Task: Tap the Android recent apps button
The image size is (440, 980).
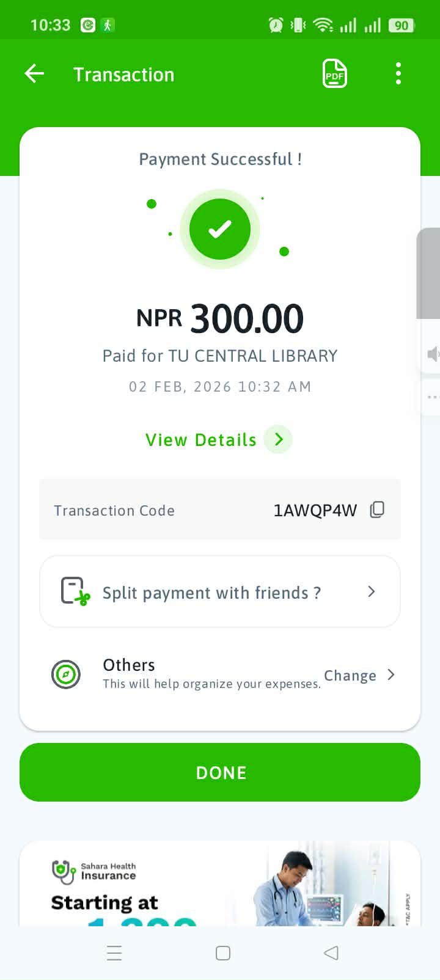Action: (114, 953)
